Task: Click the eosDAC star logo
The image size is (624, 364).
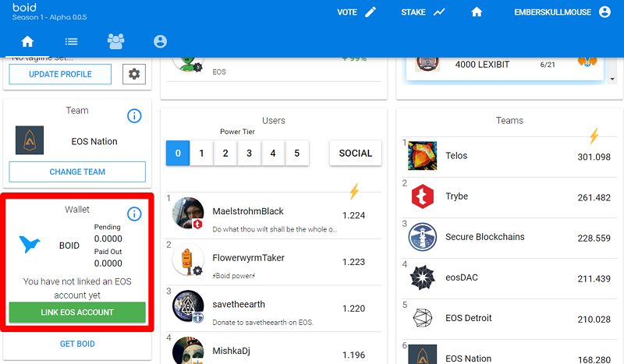Action: pos(422,277)
